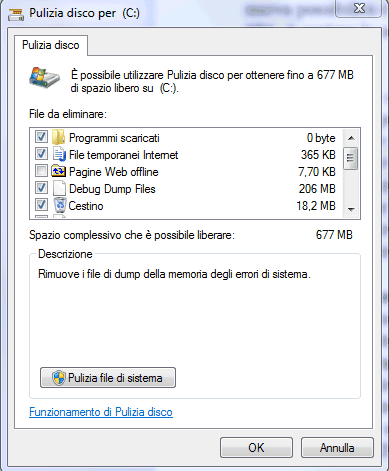Uncheck the Programmi scaricati checkbox
This screenshot has height=471, width=389.
pyautogui.click(x=41, y=137)
